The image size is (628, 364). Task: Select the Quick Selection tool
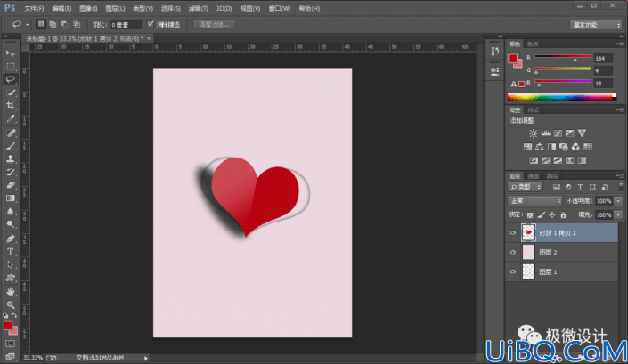tap(11, 93)
